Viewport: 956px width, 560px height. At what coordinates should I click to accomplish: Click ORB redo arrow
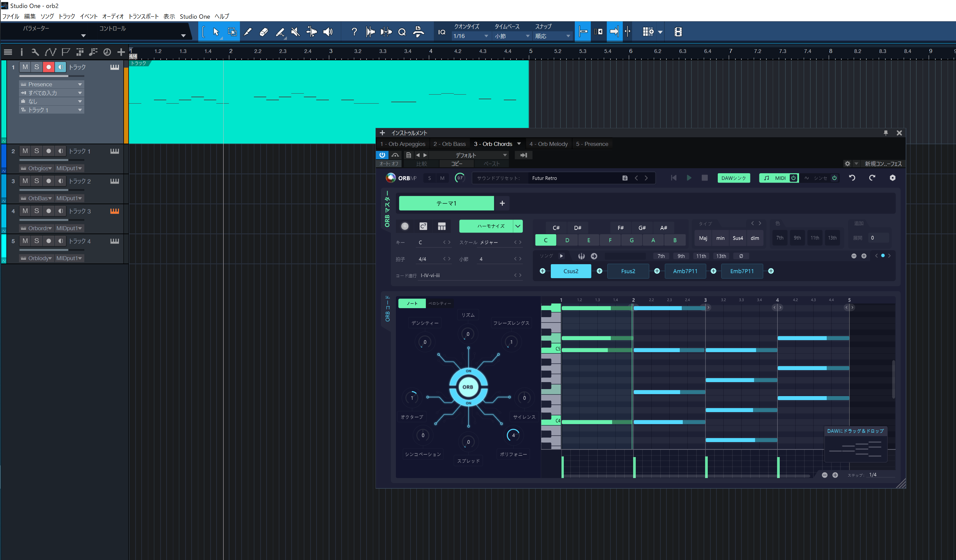872,178
